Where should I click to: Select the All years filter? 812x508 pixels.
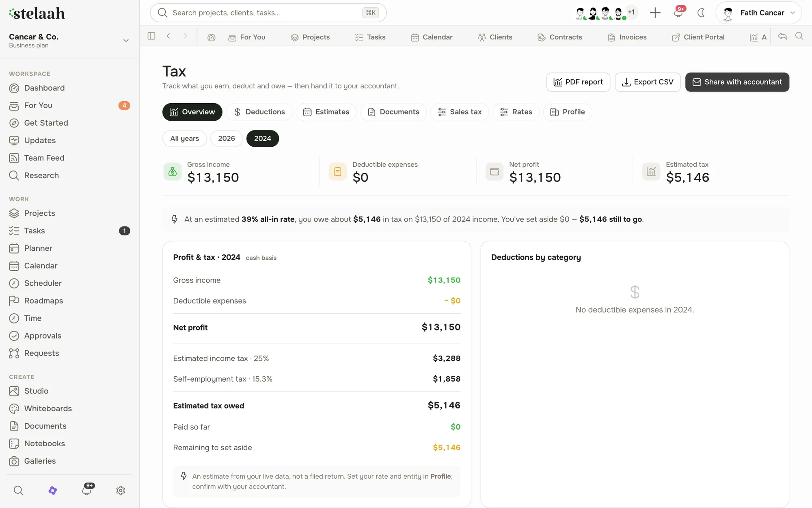184,139
